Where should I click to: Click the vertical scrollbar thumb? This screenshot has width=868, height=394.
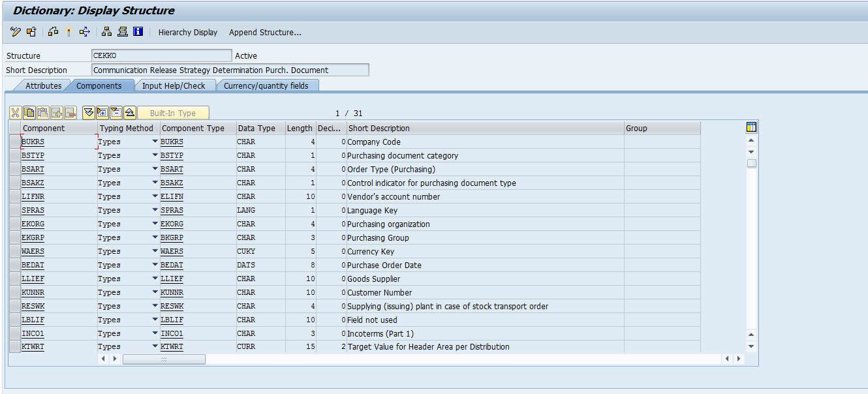pyautogui.click(x=752, y=163)
